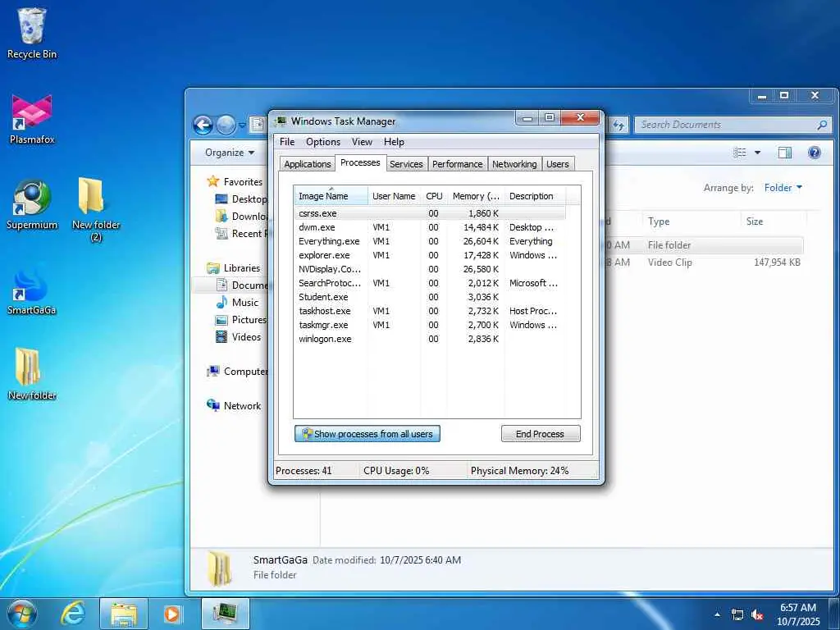
Task: Select the New folder (2) desktop icon
Action: click(96, 209)
